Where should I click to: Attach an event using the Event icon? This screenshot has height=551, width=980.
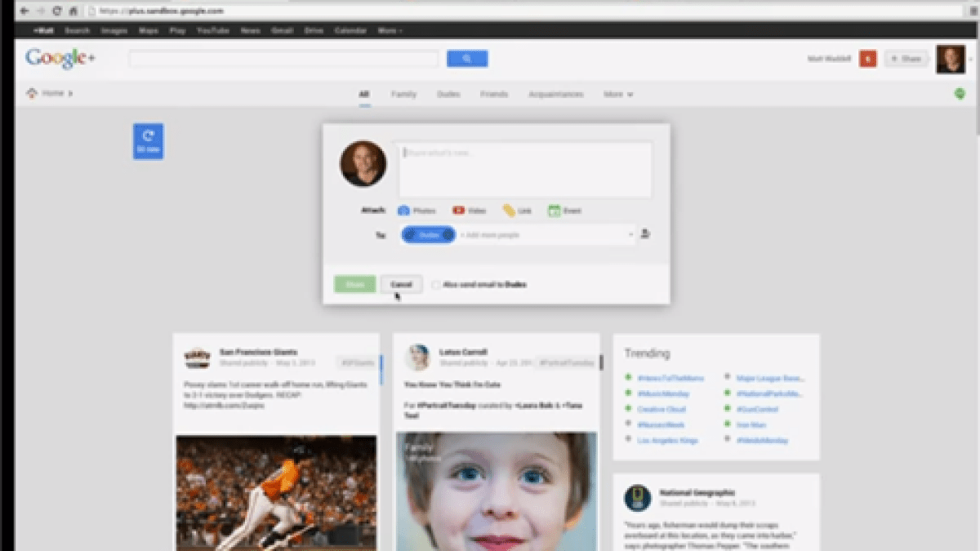click(x=554, y=211)
